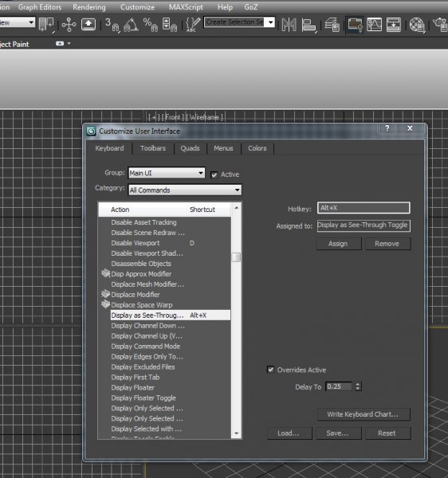Click the Hotkey input field

(364, 208)
